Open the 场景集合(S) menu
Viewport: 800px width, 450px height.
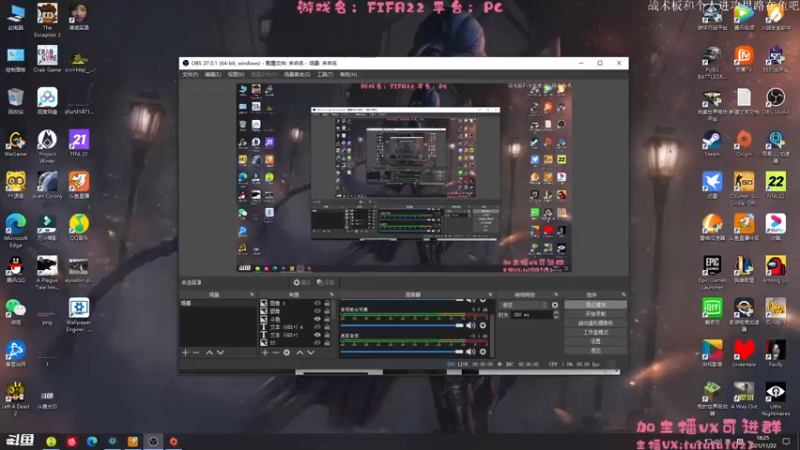click(x=297, y=74)
